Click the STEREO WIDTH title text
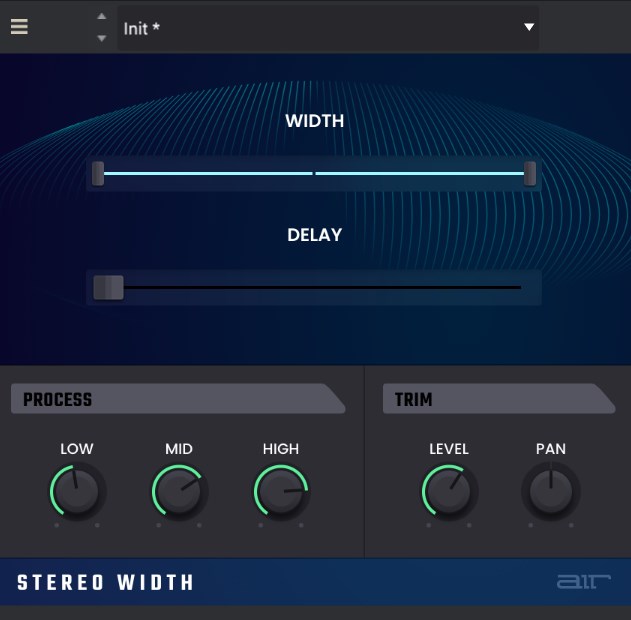This screenshot has width=631, height=620. coord(106,583)
